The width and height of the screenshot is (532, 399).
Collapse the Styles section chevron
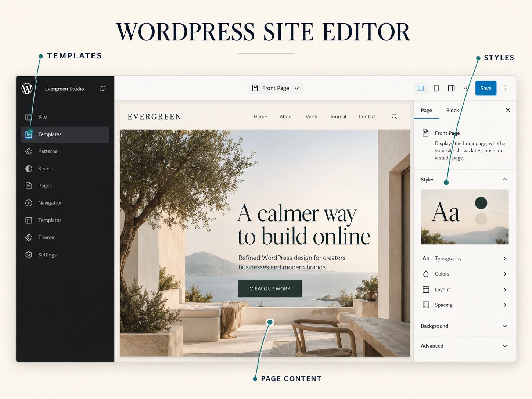coord(505,180)
